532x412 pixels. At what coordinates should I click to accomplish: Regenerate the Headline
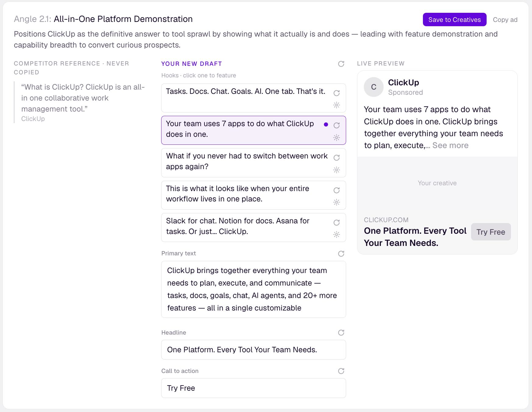[x=341, y=332]
